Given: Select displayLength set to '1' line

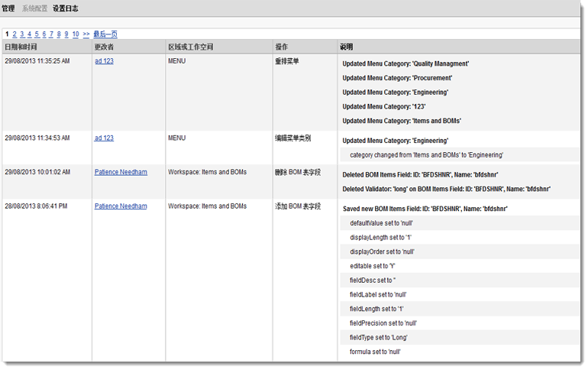Looking at the screenshot, I should click(380, 238).
